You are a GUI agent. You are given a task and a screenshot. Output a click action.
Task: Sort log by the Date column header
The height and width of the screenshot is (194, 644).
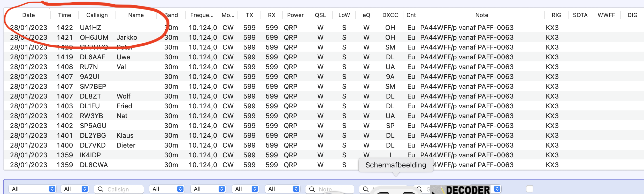[x=28, y=15]
